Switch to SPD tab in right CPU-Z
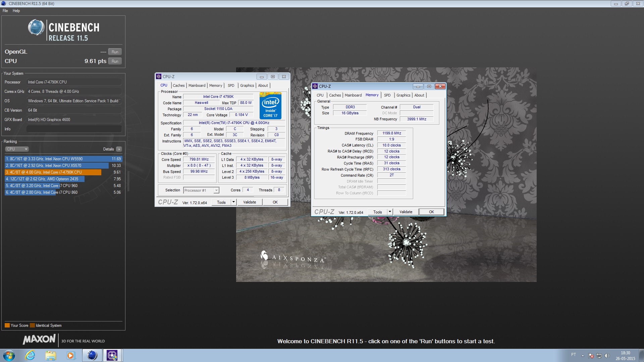644x362 pixels. [x=387, y=95]
